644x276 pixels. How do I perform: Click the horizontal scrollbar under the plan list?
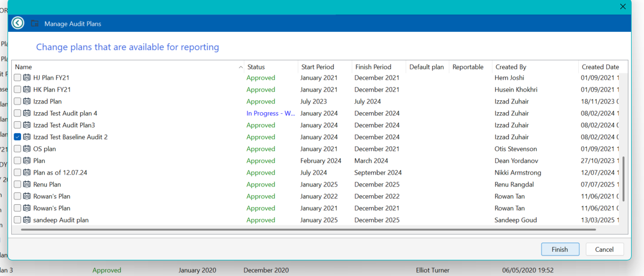tap(308, 230)
